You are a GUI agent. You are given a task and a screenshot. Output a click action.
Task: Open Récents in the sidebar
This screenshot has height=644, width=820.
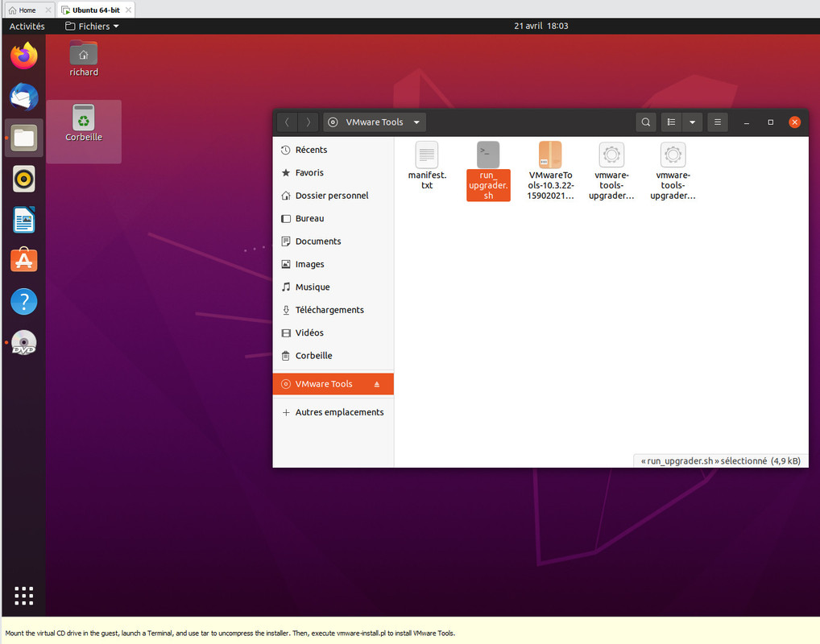333,150
